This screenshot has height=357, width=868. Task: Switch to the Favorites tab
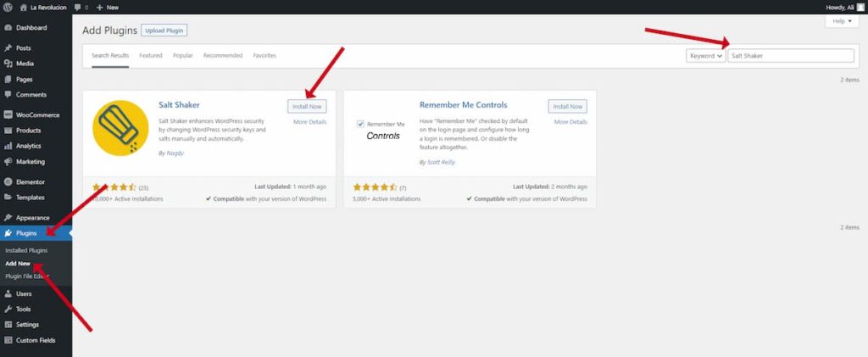pyautogui.click(x=264, y=56)
